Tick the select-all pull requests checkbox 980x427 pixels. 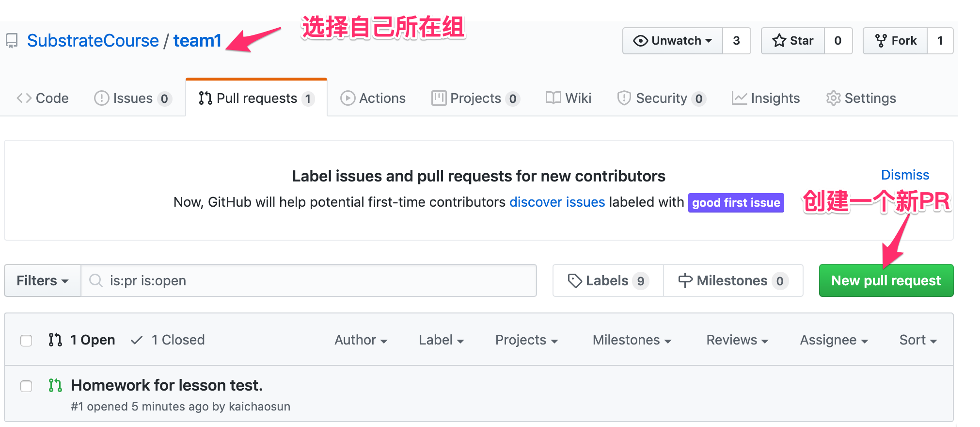26,341
